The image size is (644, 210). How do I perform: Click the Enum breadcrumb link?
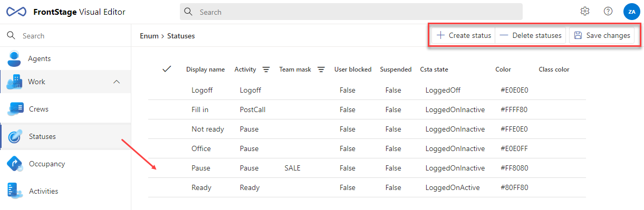click(x=149, y=36)
